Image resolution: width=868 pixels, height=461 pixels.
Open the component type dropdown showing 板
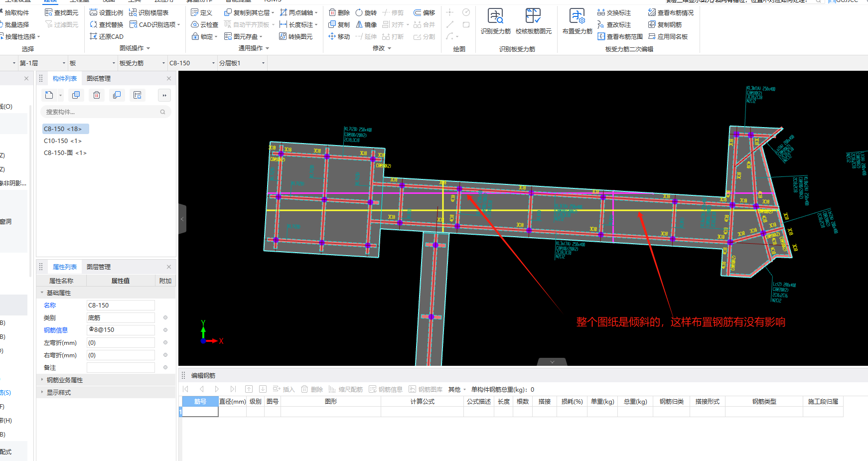93,63
